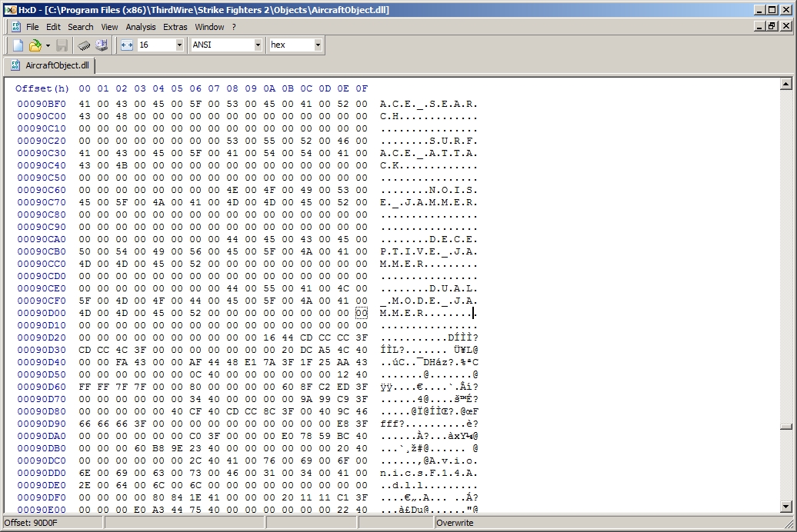The image size is (797, 532).
Task: Open the Search menu
Action: (x=81, y=27)
